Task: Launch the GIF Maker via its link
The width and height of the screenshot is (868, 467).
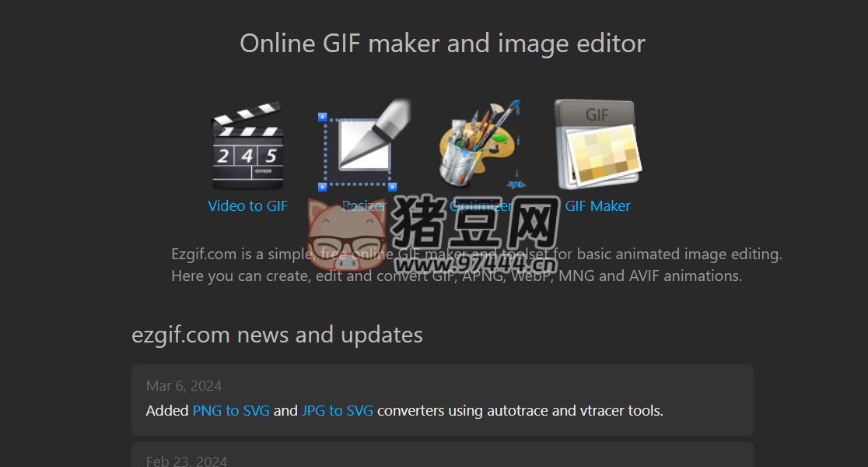Action: click(x=597, y=205)
